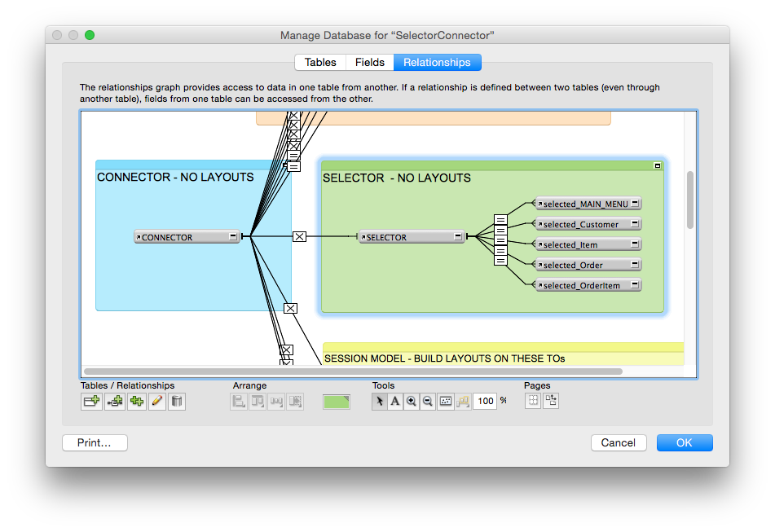Collapse the CONNECTOR table occurrence
The height and width of the screenshot is (532, 775).
click(233, 236)
